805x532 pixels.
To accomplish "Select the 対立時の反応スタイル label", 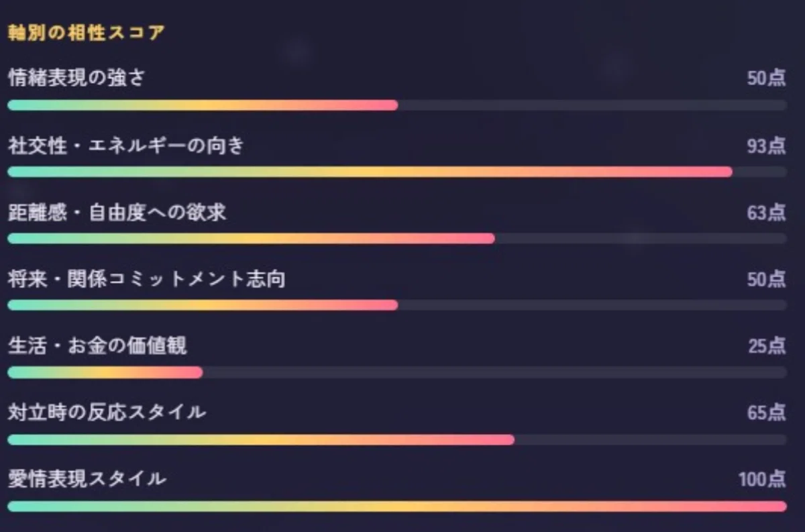I will (x=107, y=412).
